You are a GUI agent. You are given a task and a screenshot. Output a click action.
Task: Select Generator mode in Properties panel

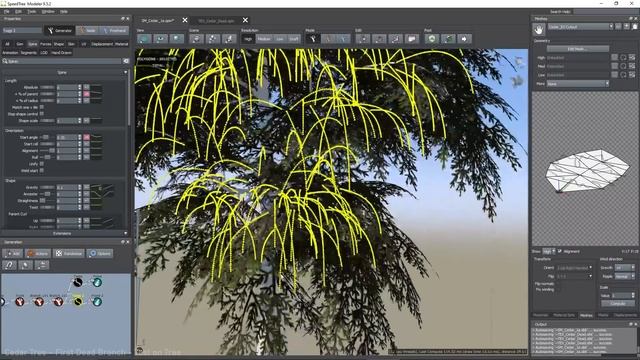tap(60, 31)
